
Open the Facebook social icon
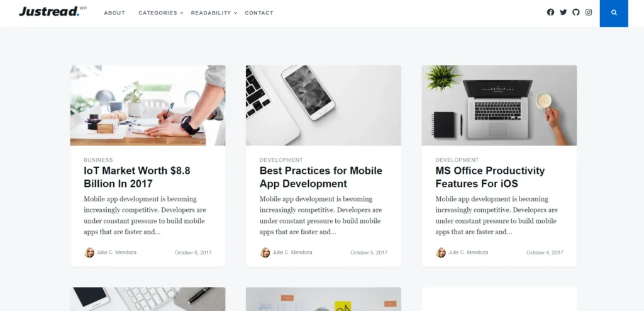[550, 13]
